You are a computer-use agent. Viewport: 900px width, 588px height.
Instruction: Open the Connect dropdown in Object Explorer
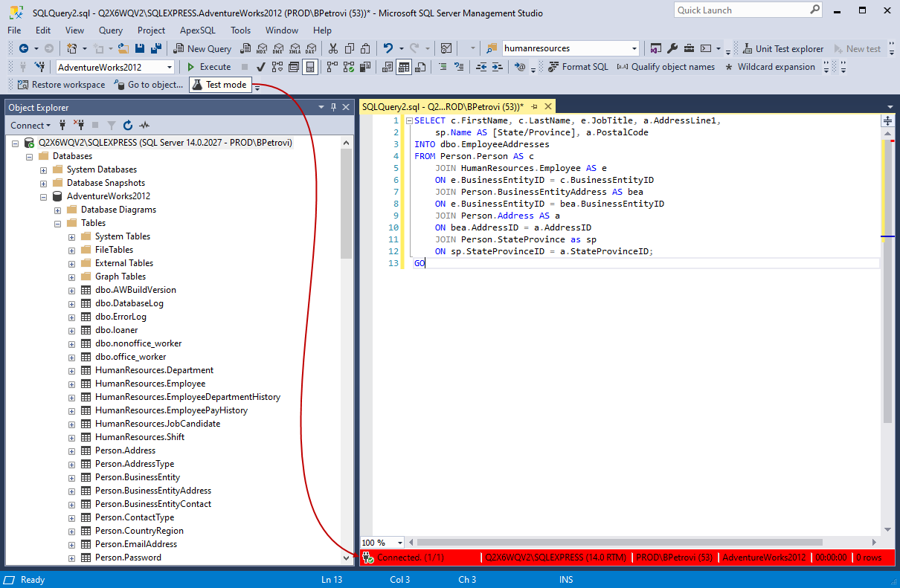(x=30, y=126)
